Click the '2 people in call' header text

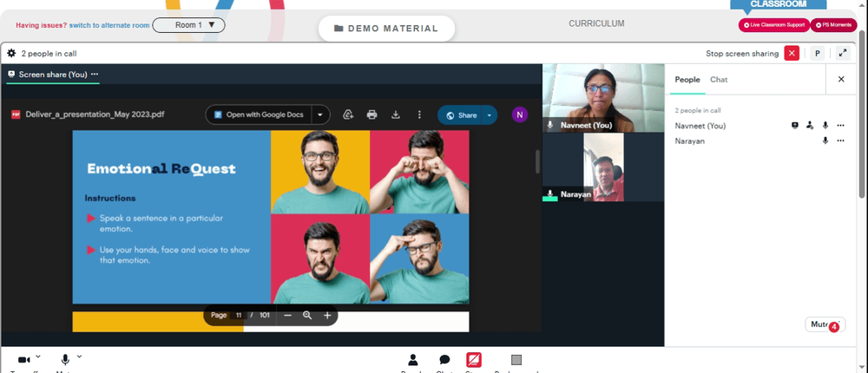(49, 54)
